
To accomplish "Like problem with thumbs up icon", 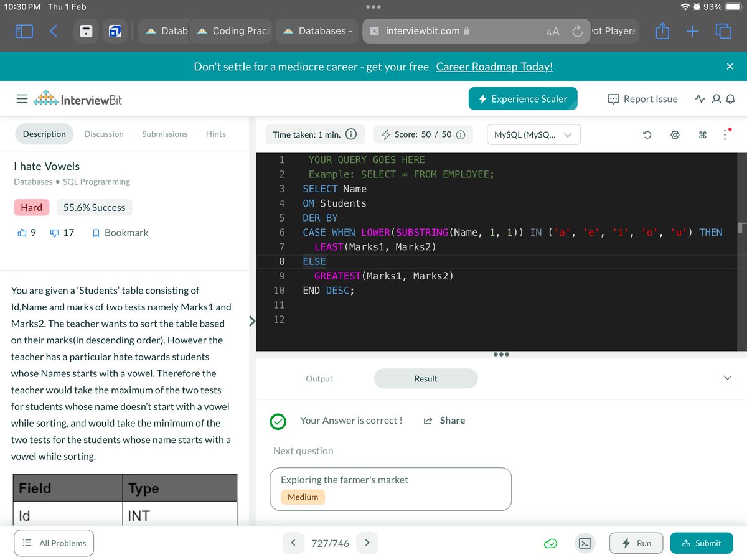I will 22,233.
